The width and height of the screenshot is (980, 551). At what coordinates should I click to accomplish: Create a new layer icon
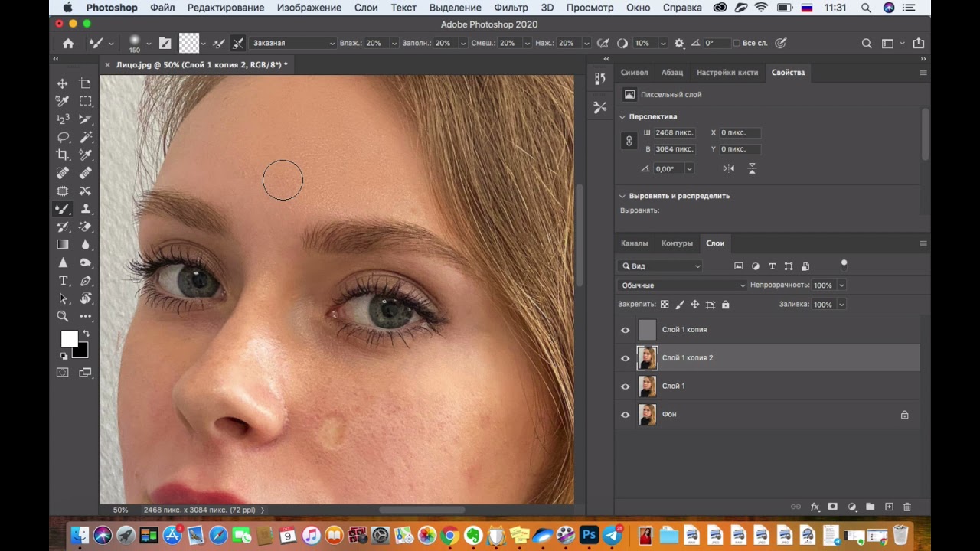[x=889, y=507]
